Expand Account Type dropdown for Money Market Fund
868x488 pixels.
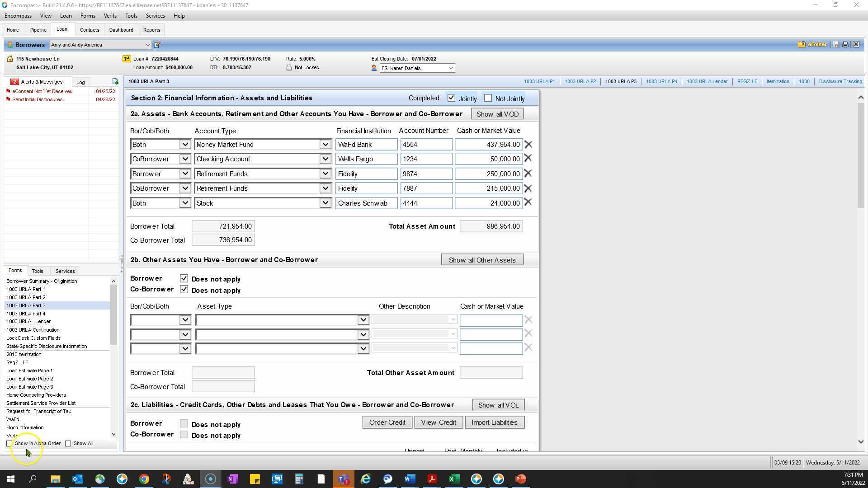coord(325,145)
